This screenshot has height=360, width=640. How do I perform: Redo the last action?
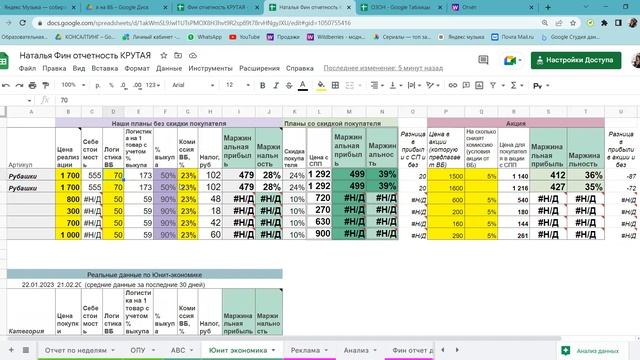point(19,85)
